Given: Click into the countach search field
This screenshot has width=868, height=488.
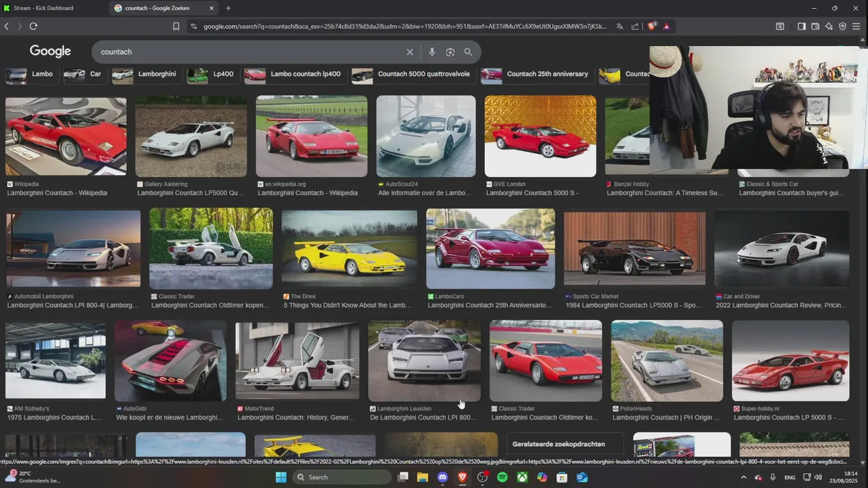Looking at the screenshot, I should tap(248, 52).
